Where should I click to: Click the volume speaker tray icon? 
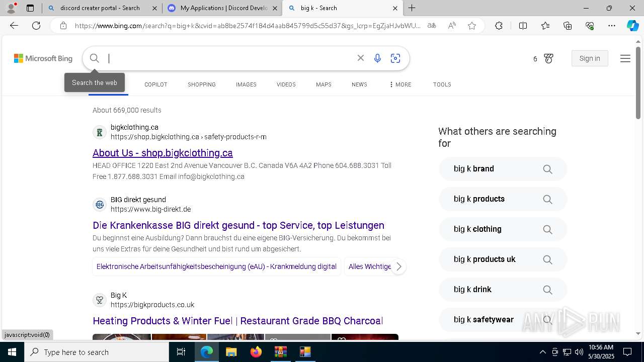click(579, 352)
